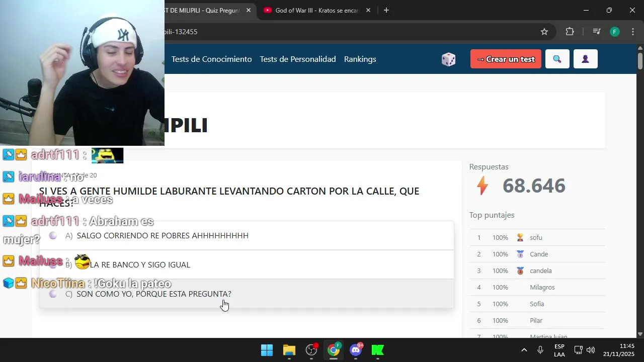Select answer A radio button
644x362 pixels.
pos(53,235)
